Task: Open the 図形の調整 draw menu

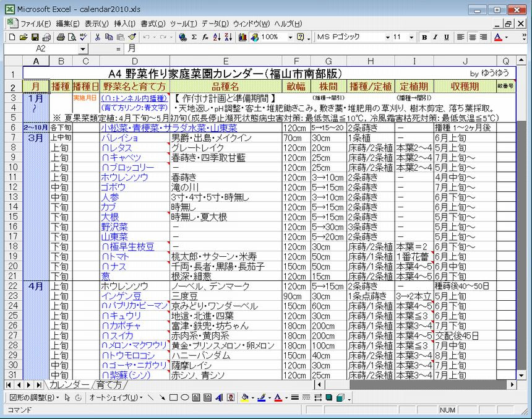Action: coord(33,397)
